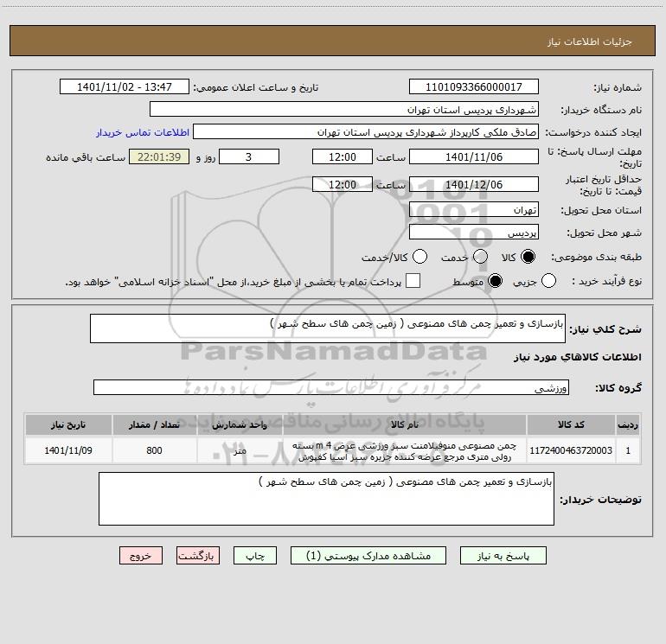The height and width of the screenshot is (644, 666).
Task: Click remaining time field 22:01:39
Action: 159,157
